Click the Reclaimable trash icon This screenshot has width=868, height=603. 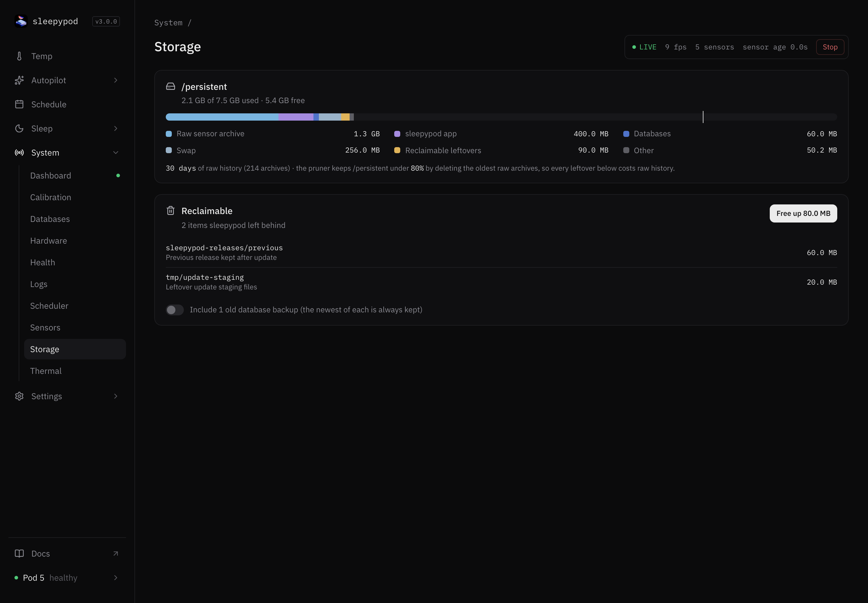point(171,210)
